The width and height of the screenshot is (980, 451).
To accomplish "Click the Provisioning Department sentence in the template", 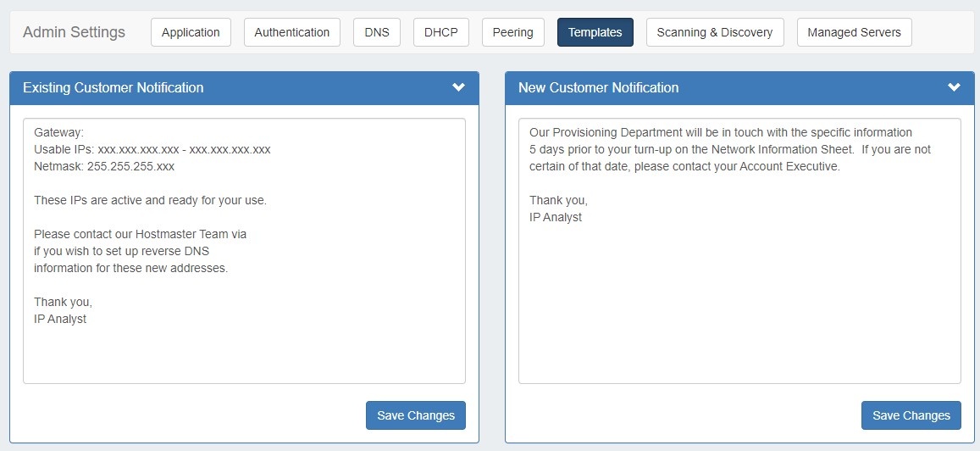I will point(720,132).
